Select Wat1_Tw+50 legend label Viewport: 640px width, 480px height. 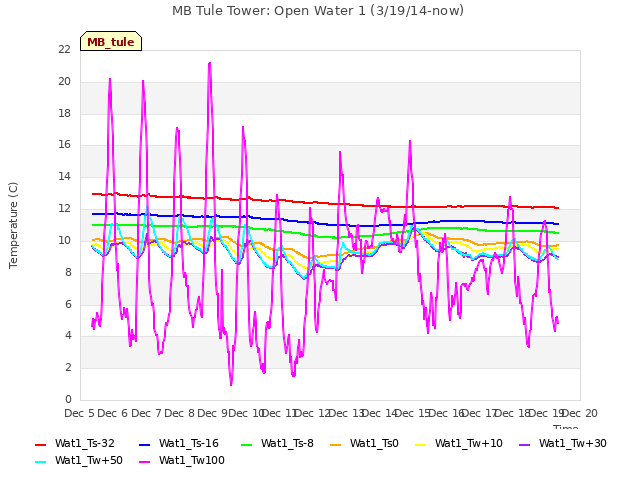click(89, 460)
